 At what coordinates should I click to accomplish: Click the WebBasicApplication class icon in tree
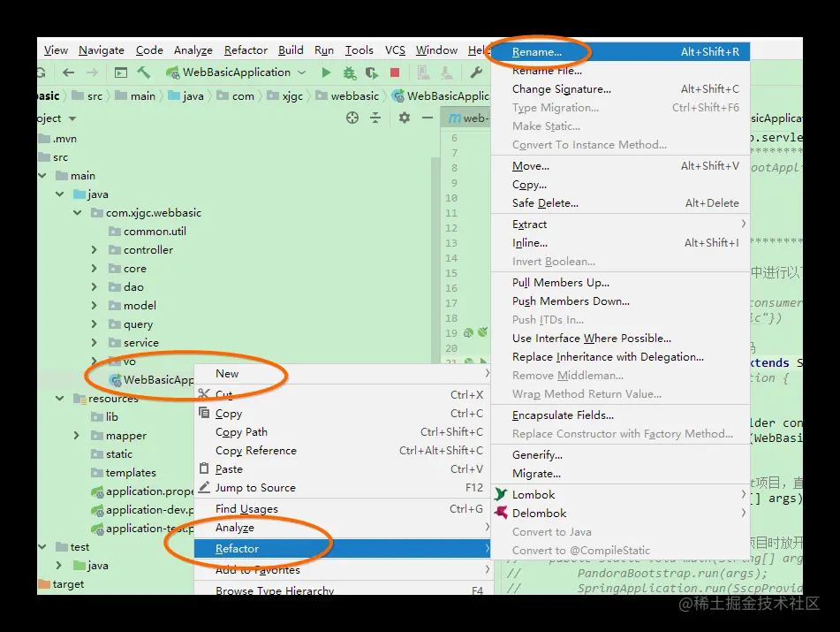[115, 380]
